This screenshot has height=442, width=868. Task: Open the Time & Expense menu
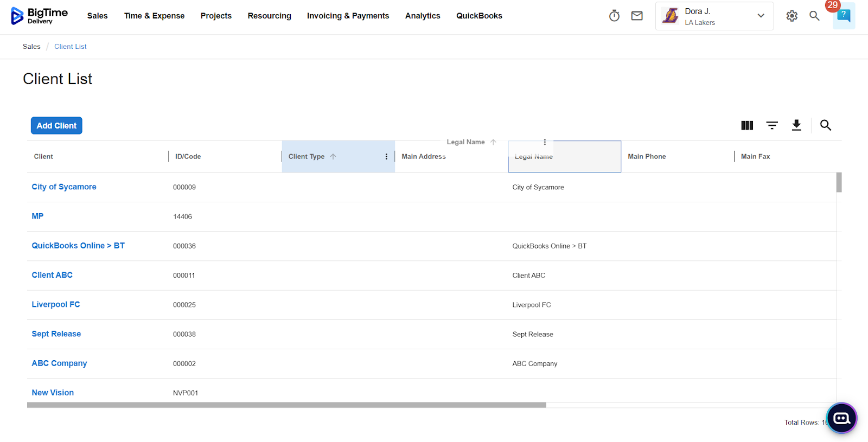(x=154, y=16)
